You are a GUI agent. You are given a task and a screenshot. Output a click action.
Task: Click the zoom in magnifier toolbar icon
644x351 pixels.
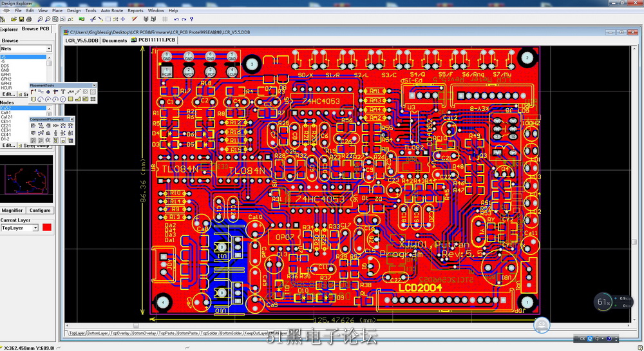pyautogui.click(x=40, y=19)
